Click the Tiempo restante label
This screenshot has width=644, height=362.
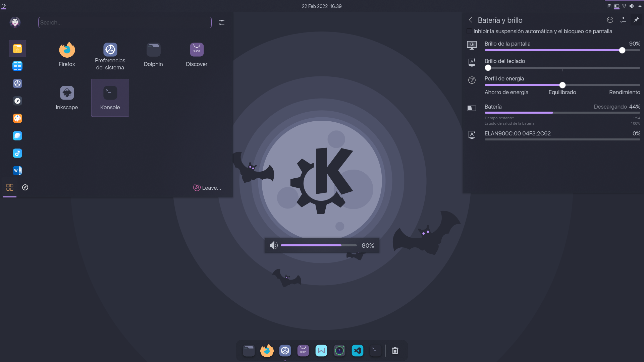pyautogui.click(x=499, y=118)
